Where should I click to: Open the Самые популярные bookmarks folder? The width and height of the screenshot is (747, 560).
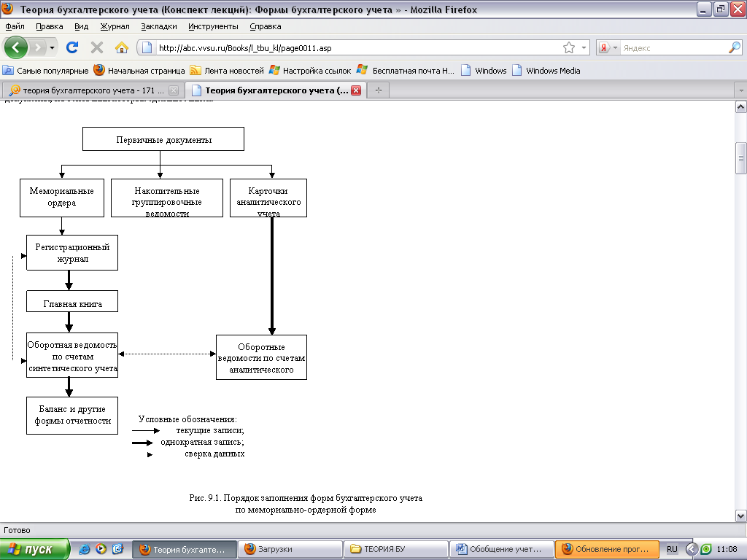[46, 71]
